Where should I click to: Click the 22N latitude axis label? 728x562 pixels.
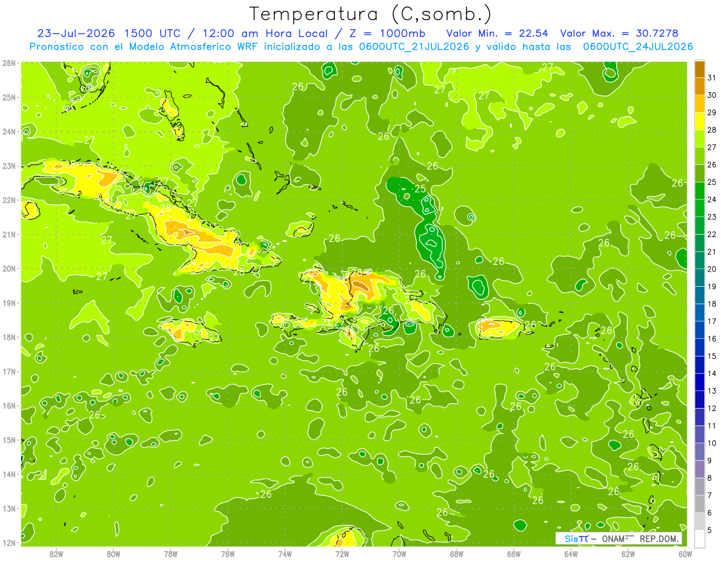8,199
